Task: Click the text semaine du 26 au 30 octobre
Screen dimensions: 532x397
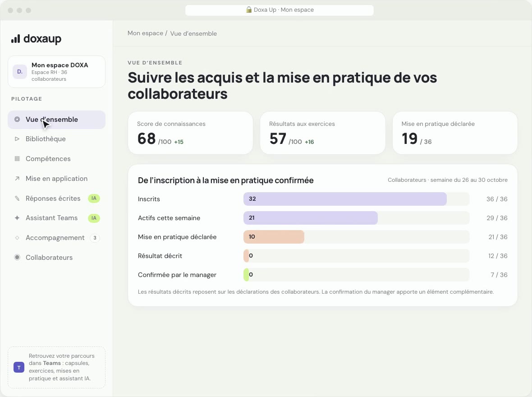Action: point(469,180)
